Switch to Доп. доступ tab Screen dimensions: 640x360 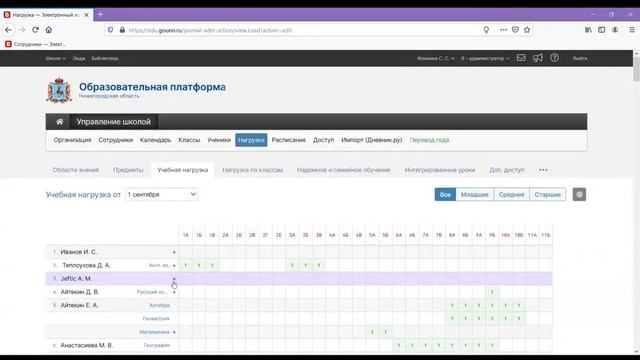pos(507,170)
